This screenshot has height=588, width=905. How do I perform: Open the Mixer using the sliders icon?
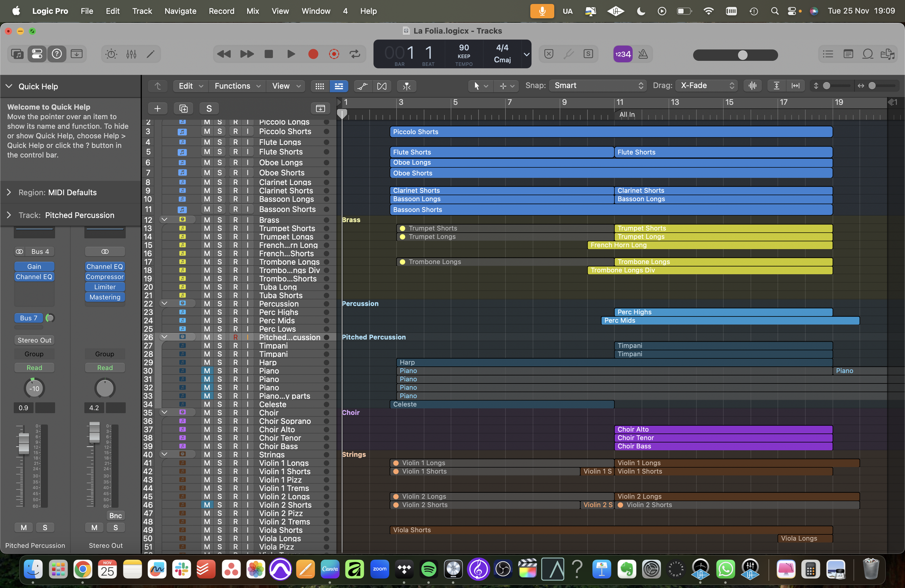[131, 54]
